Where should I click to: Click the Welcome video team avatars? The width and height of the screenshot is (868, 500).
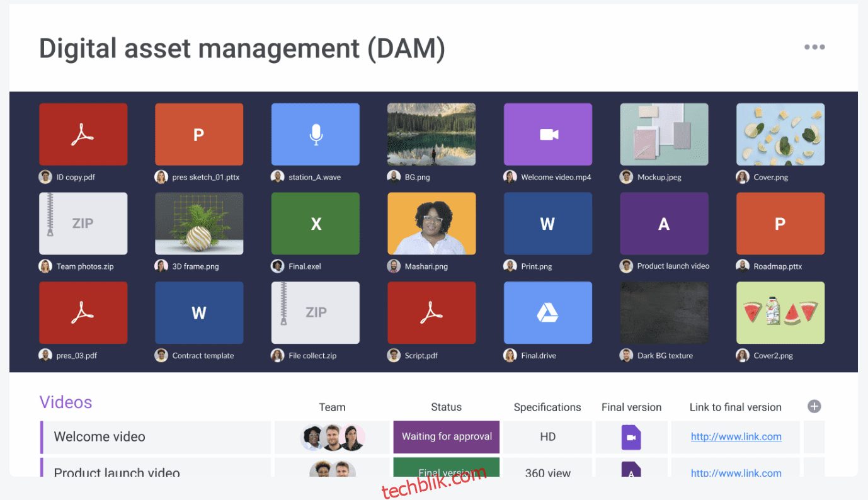[x=333, y=437]
